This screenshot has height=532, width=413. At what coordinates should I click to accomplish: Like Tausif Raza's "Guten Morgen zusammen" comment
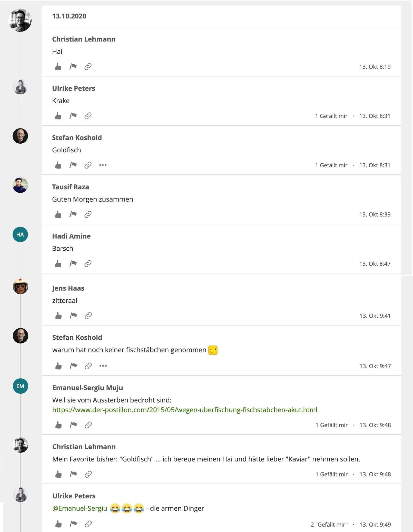[58, 214]
